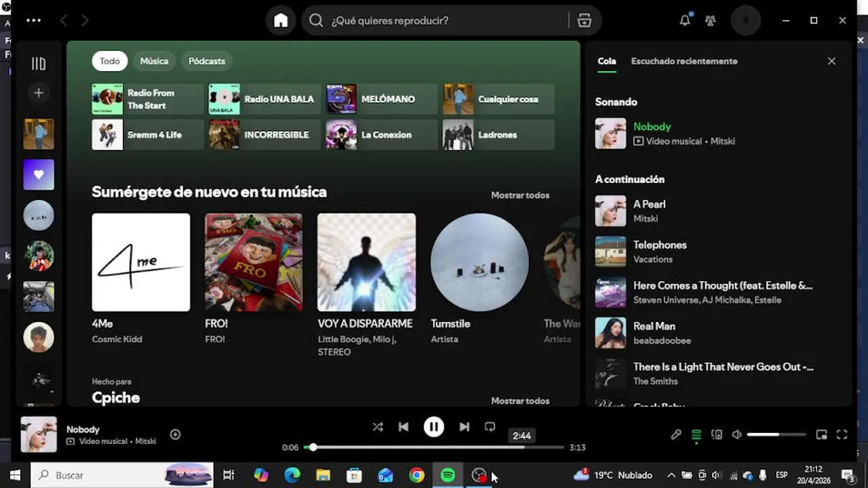
Task: Go to Spotify Home
Action: pos(281,20)
